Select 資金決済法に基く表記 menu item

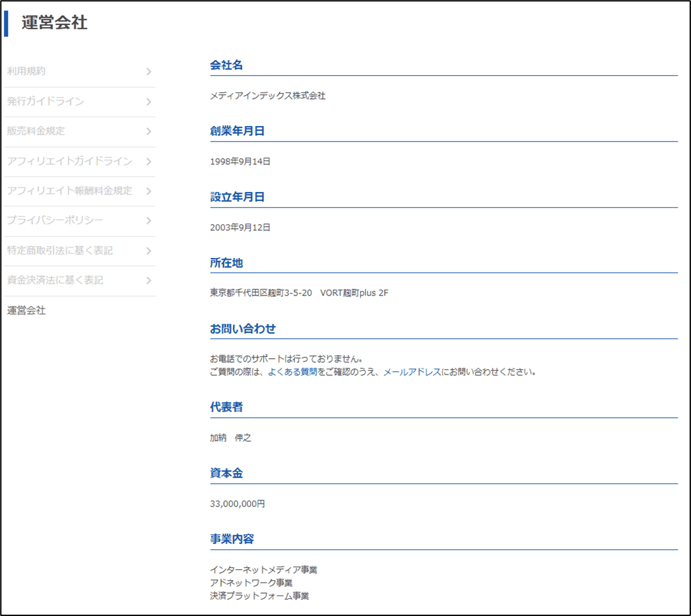(79, 280)
